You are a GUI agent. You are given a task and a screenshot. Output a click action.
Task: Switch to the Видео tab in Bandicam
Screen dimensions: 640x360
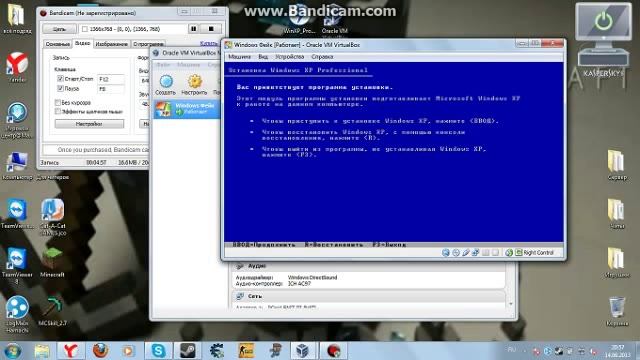(x=82, y=43)
